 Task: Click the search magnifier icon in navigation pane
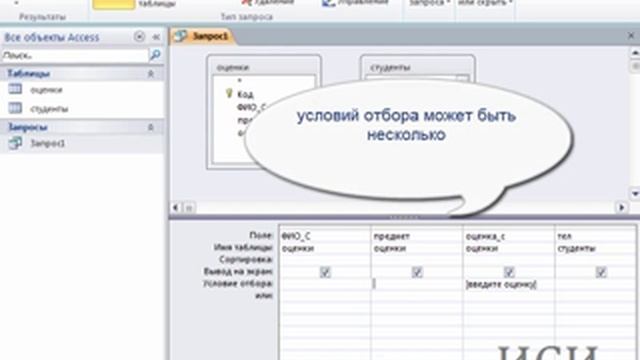155,55
